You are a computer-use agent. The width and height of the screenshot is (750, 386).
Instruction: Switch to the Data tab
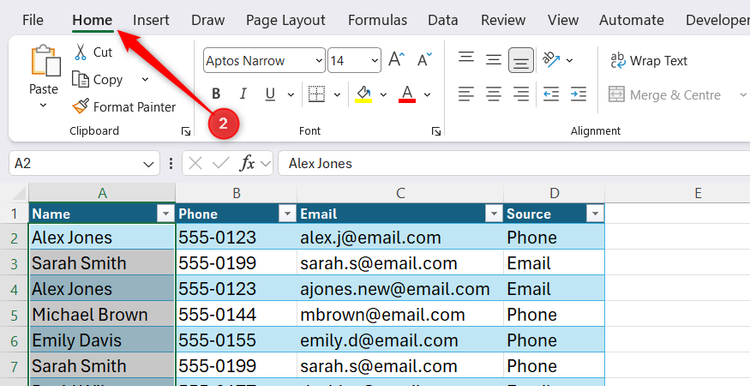[443, 20]
